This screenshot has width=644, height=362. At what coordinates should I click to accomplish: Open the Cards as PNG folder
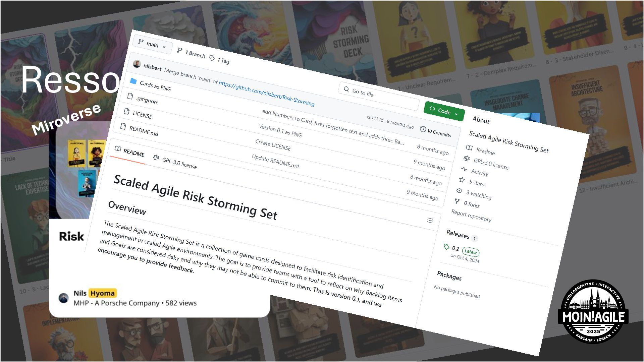(155, 86)
